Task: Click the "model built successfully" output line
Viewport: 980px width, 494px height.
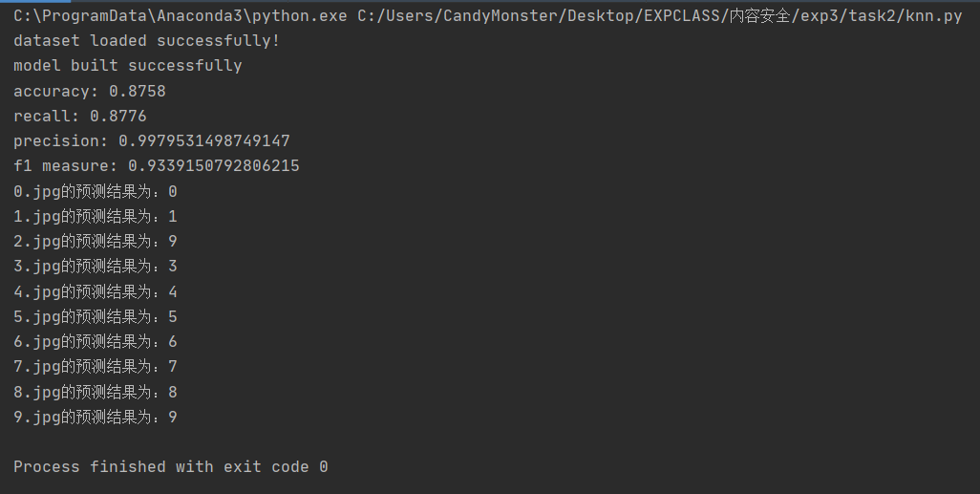Action: pyautogui.click(x=127, y=66)
